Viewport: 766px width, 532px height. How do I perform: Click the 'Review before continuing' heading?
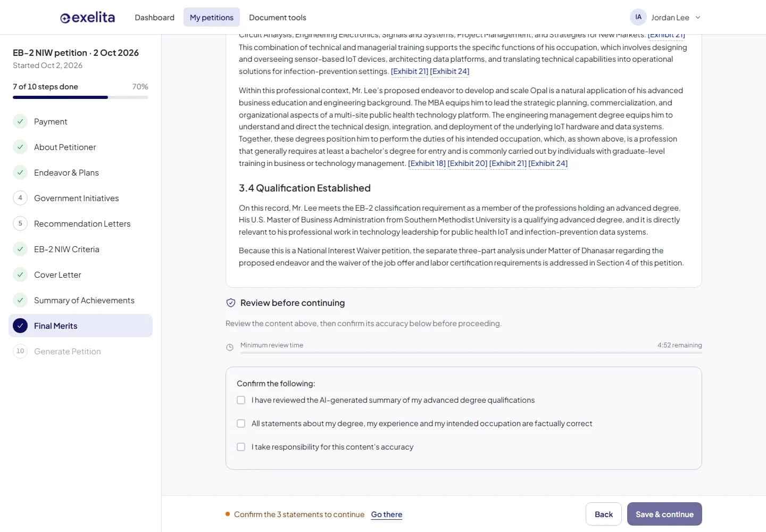click(x=293, y=303)
